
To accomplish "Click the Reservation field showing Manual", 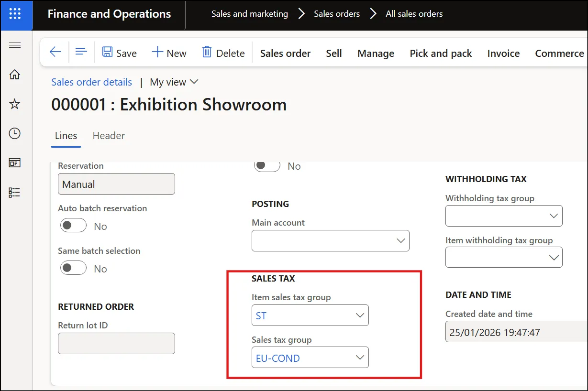I will click(116, 184).
